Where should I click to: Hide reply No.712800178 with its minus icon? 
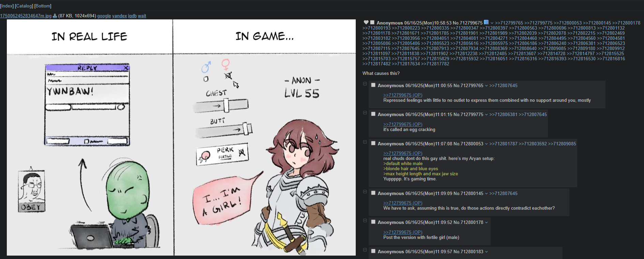point(365,221)
